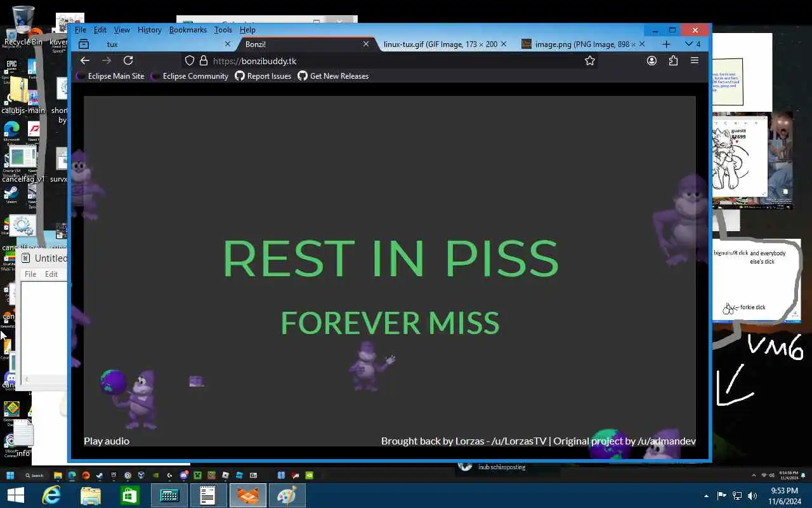812x508 pixels.
Task: Go back with the browser back arrow
Action: 85,60
